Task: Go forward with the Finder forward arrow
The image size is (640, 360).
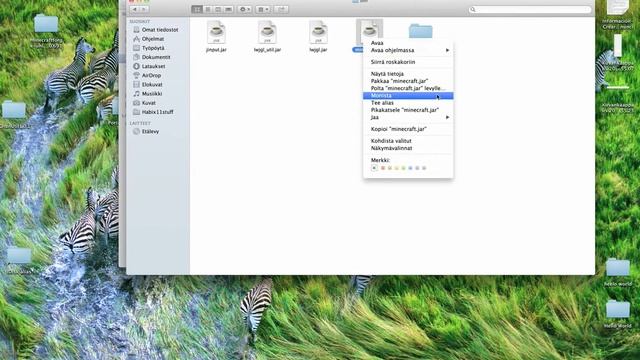Action: pyautogui.click(x=144, y=9)
